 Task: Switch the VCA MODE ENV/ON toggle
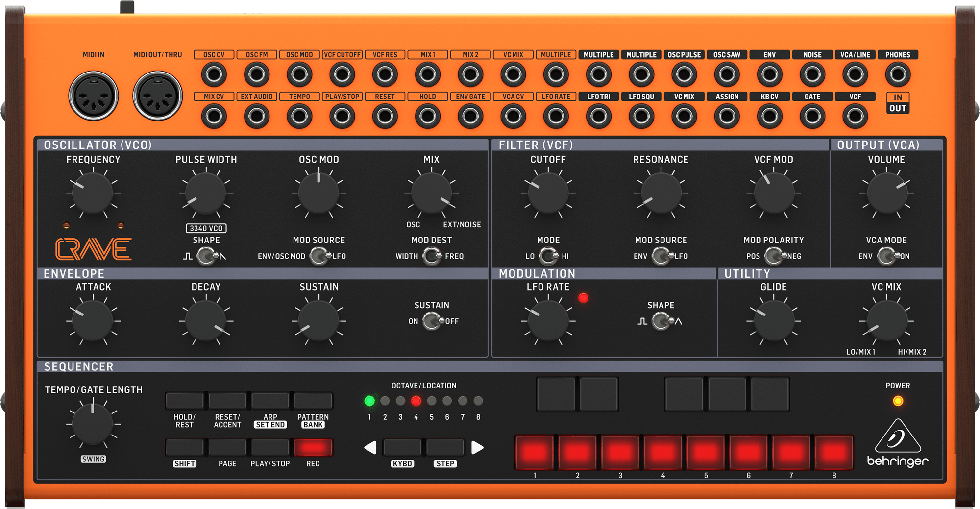coord(886,256)
